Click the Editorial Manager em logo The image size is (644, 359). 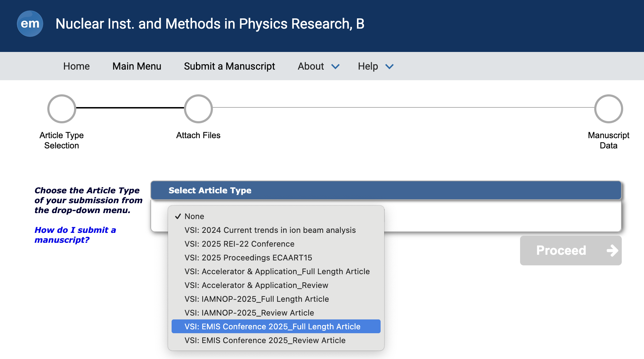[x=30, y=24]
